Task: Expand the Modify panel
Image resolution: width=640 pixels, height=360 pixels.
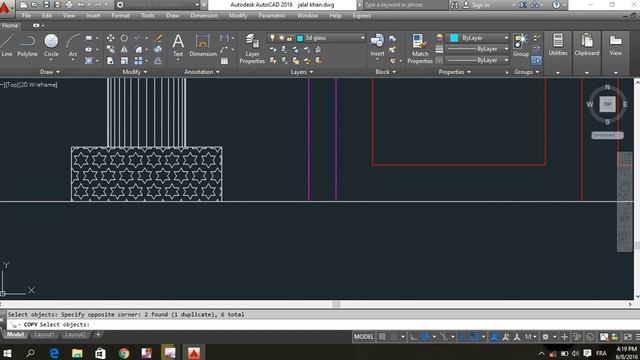Action: click(134, 72)
